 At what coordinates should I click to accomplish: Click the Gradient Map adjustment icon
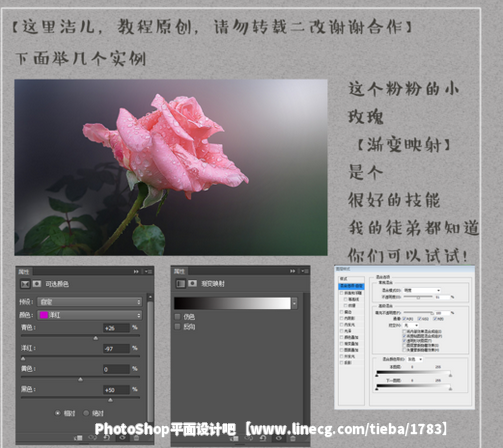pyautogui.click(x=181, y=284)
